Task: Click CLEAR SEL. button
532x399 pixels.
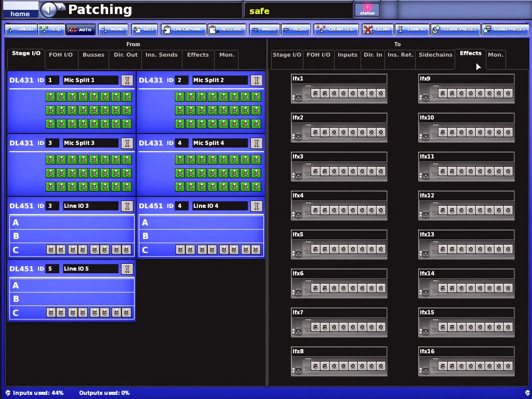Action: click(336, 30)
